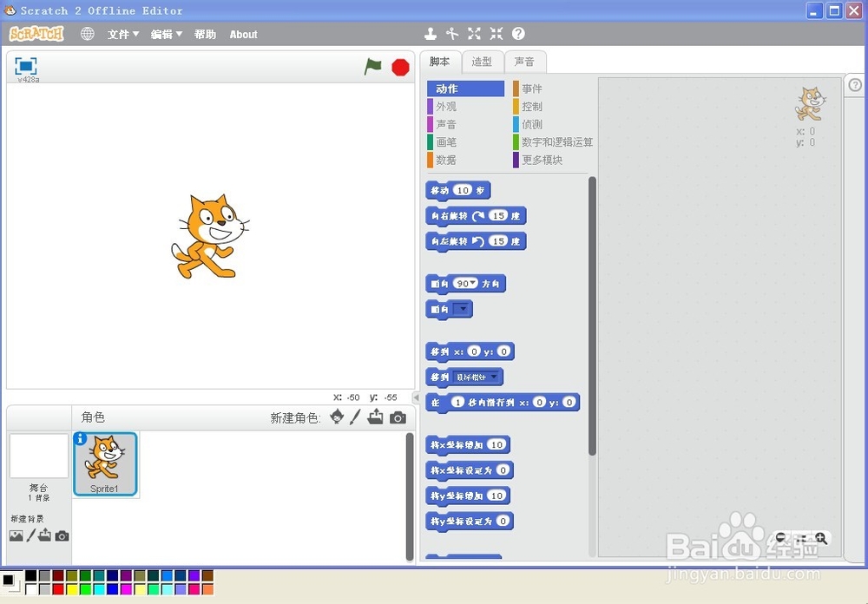Viewport: 868px width, 604px height.
Task: Click the sprite list scrollbar
Action: coord(410,496)
